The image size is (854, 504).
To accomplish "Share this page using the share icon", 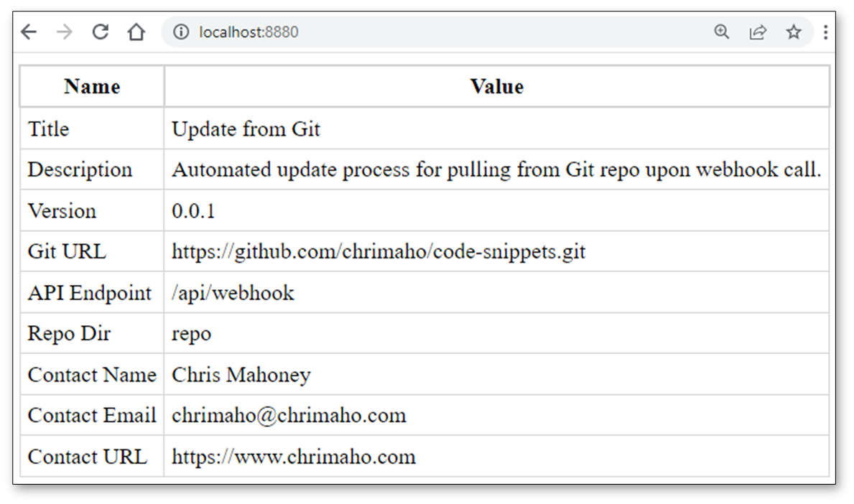I will coord(758,32).
